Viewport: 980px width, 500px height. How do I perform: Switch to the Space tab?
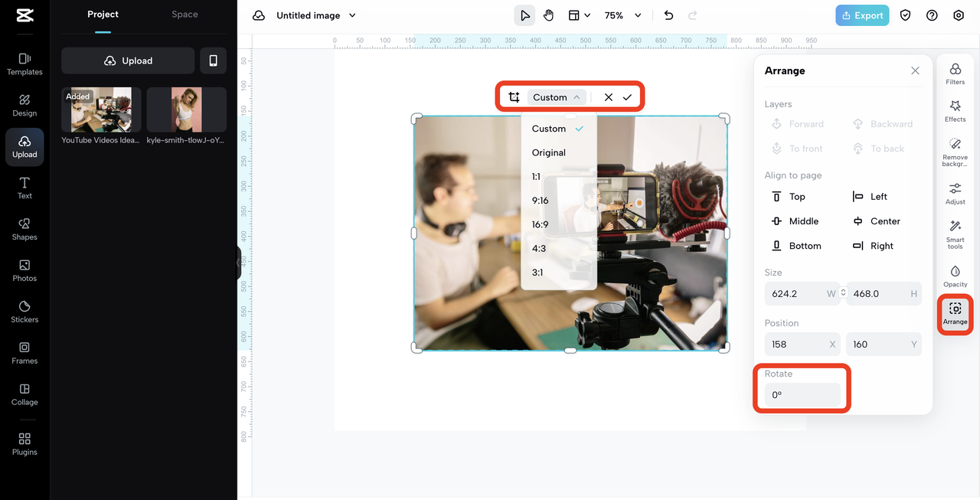185,15
